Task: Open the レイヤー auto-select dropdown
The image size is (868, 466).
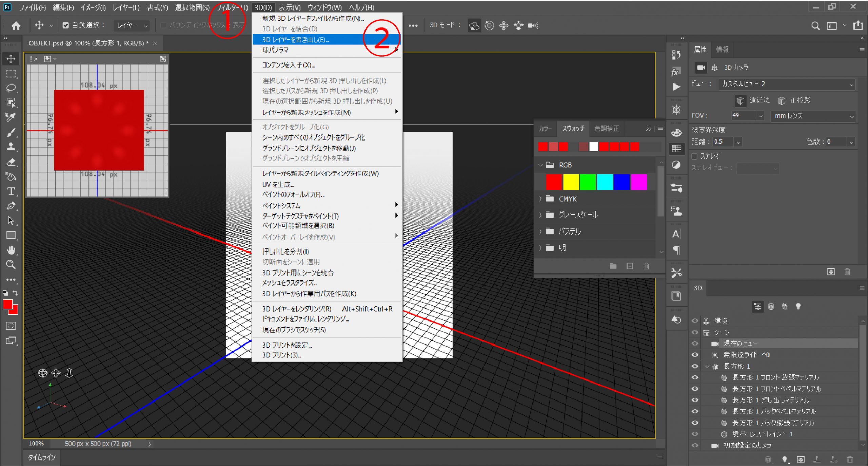Action: [x=132, y=25]
